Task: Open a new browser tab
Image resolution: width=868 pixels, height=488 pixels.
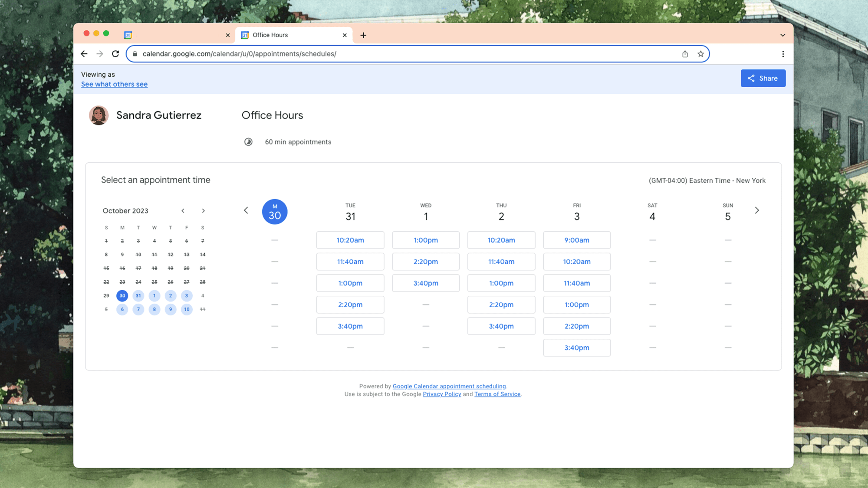Action: tap(363, 35)
